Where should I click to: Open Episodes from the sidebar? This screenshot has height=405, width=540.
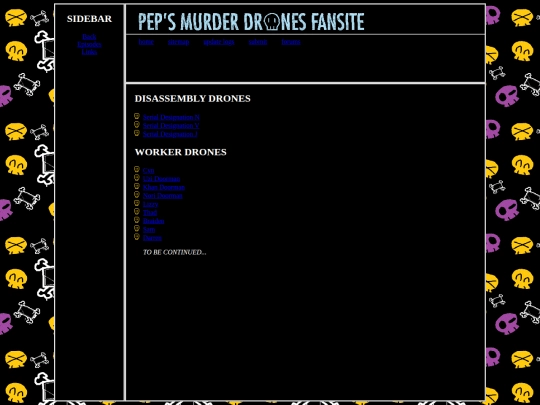tap(89, 44)
